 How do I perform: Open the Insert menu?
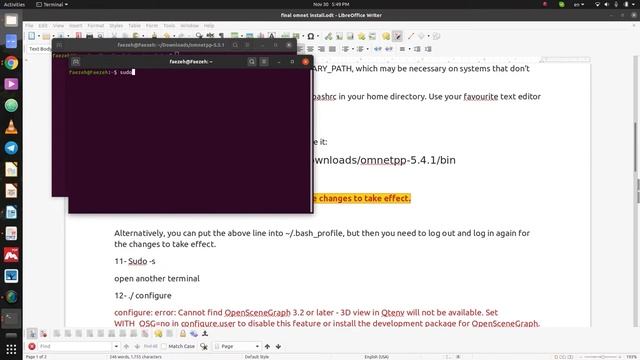[76, 25]
